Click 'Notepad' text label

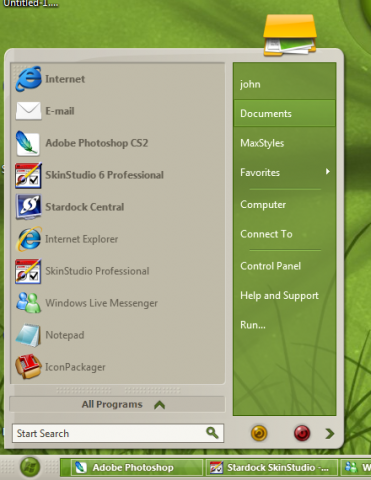point(65,335)
